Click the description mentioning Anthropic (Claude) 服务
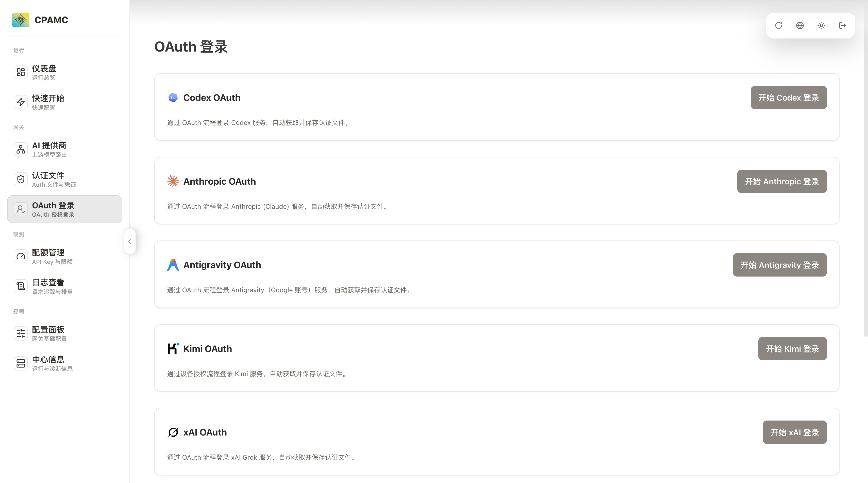 click(x=278, y=206)
